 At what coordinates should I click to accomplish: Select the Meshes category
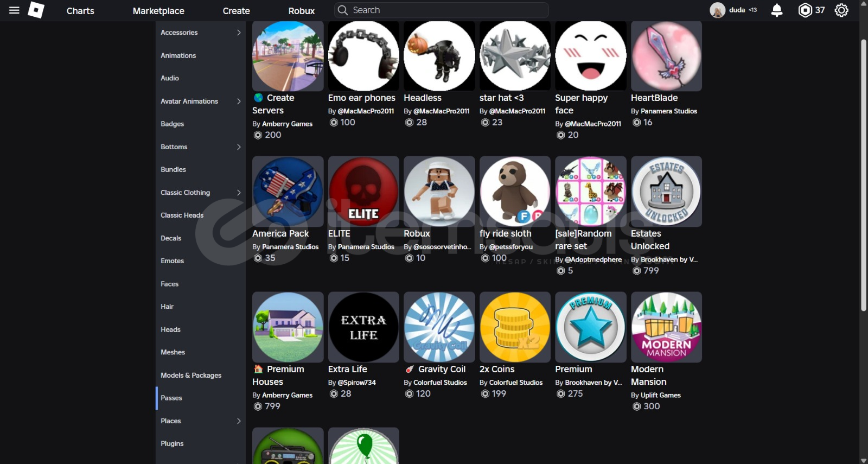pyautogui.click(x=173, y=352)
